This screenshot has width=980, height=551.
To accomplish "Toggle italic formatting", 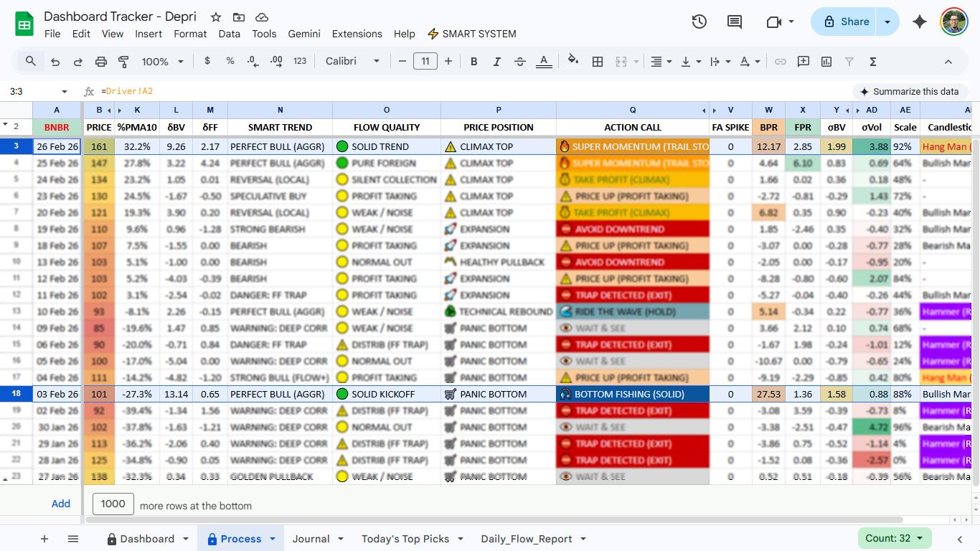I will (496, 62).
